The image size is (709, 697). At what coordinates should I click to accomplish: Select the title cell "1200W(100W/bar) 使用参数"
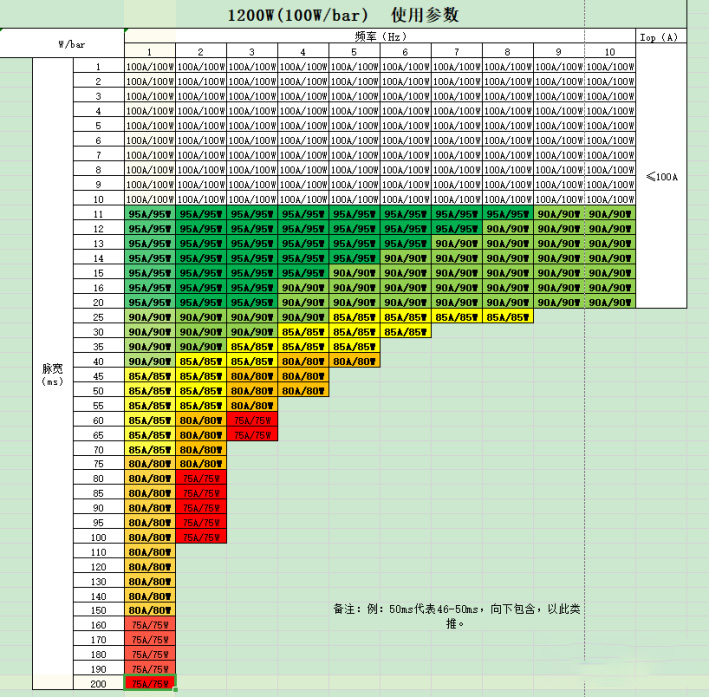(x=343, y=14)
